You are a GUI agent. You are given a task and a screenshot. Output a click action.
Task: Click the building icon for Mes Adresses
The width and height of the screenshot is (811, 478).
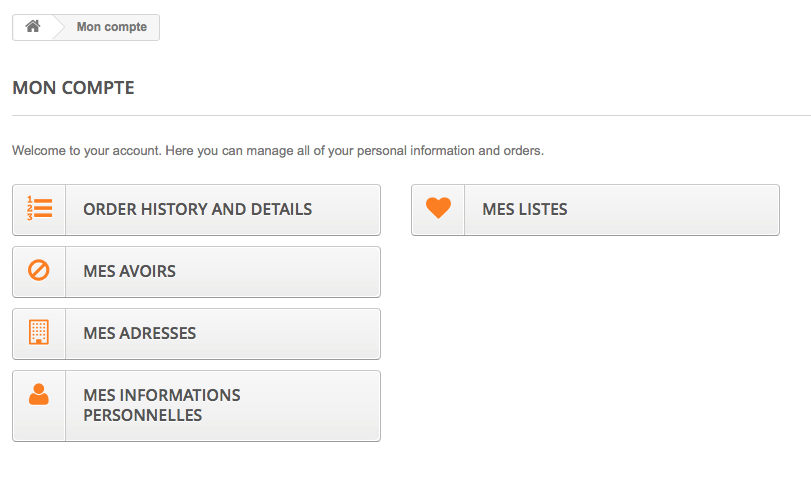click(x=39, y=332)
